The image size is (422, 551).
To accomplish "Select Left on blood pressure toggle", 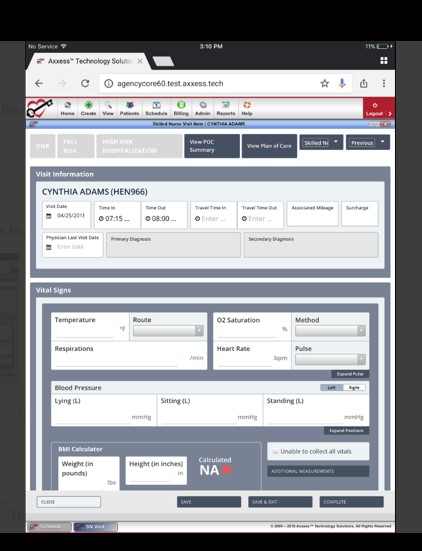I will point(332,388).
